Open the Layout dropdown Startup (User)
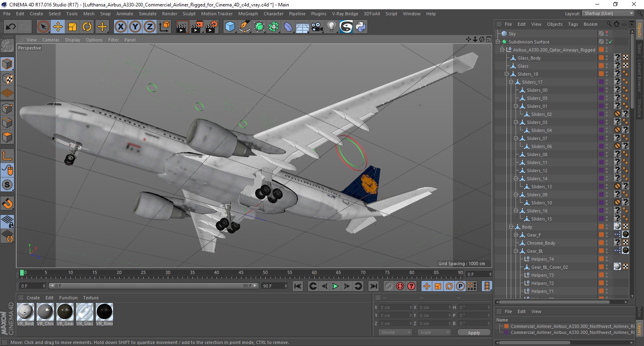This screenshot has width=644, height=346. tap(609, 13)
